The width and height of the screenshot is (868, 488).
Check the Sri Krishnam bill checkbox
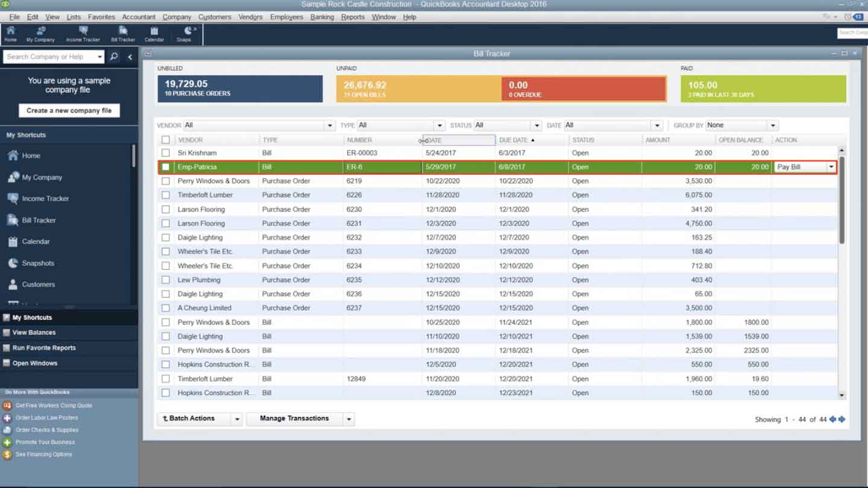tap(165, 152)
